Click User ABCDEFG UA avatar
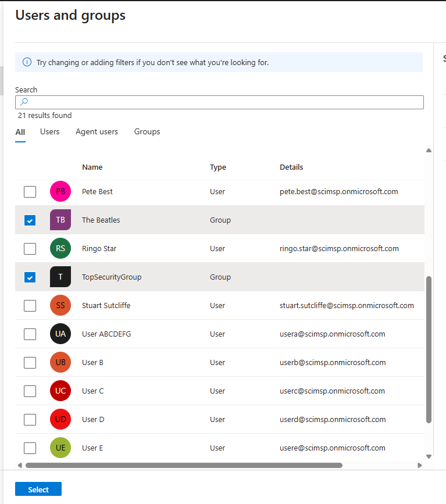Viewport: 446px width, 504px height. point(60,334)
